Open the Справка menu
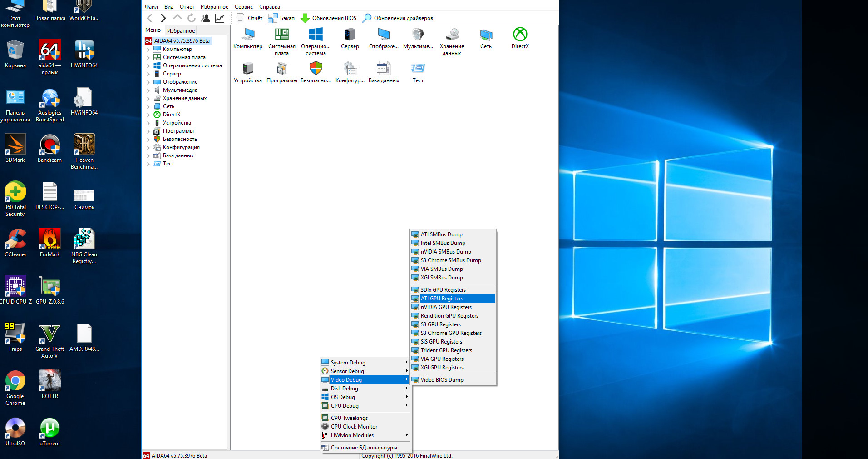The width and height of the screenshot is (868, 459). [270, 7]
